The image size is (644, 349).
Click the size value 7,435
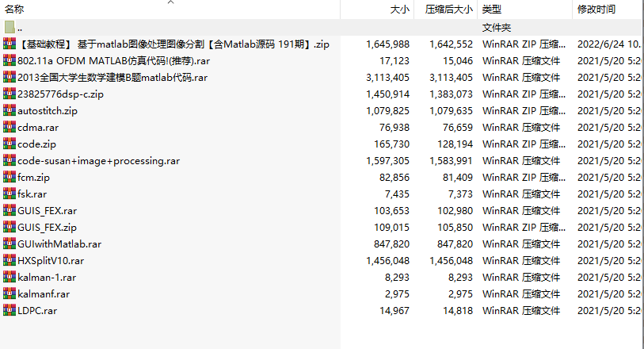click(397, 194)
